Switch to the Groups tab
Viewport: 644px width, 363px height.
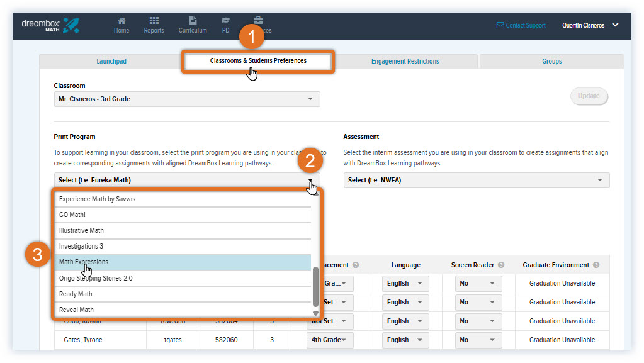click(551, 61)
